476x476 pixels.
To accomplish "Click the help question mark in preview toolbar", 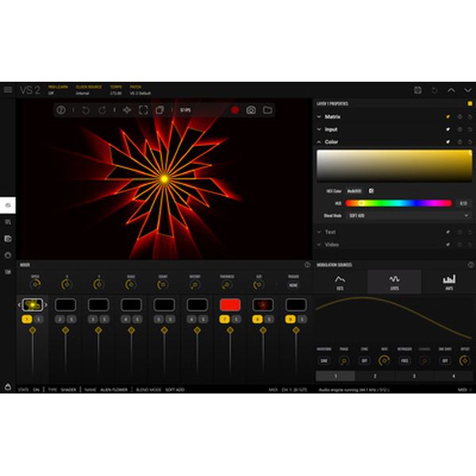I will pyautogui.click(x=60, y=110).
